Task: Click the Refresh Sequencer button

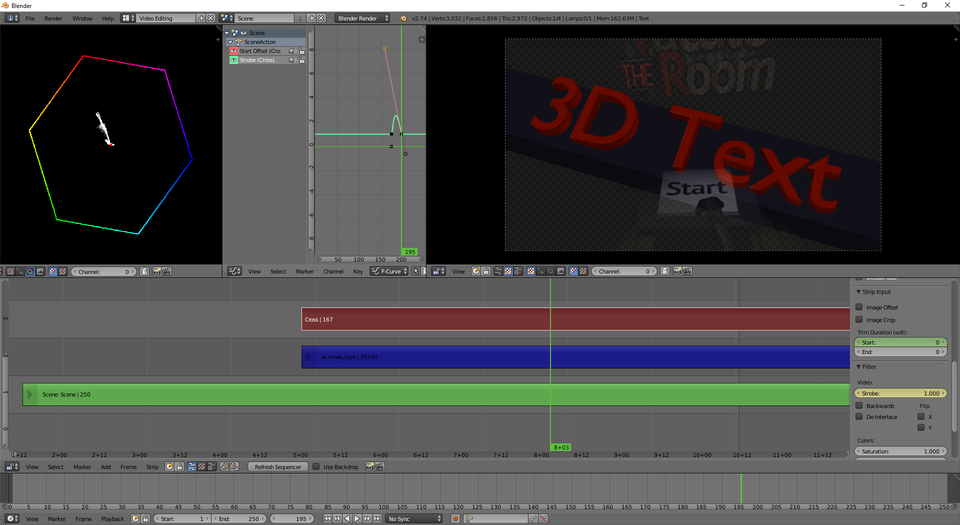Action: click(277, 467)
